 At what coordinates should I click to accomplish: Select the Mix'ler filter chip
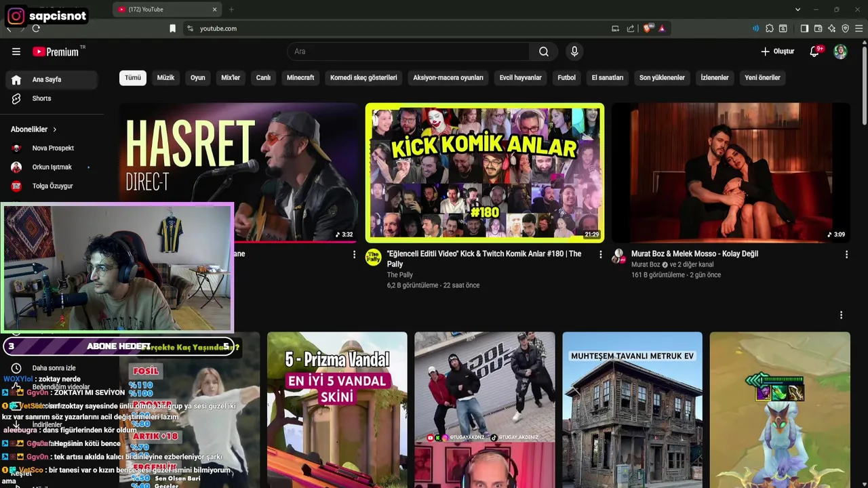click(x=231, y=78)
